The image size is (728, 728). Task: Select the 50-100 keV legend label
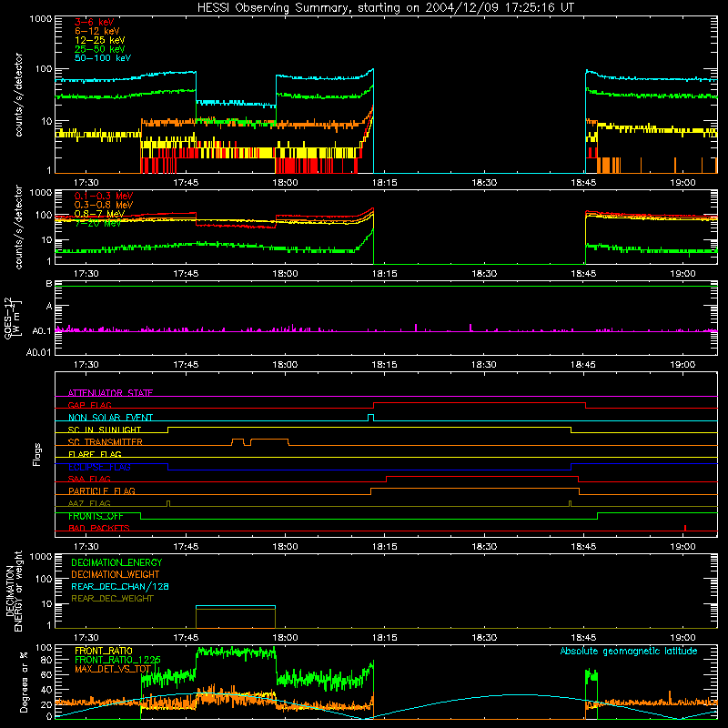(103, 58)
